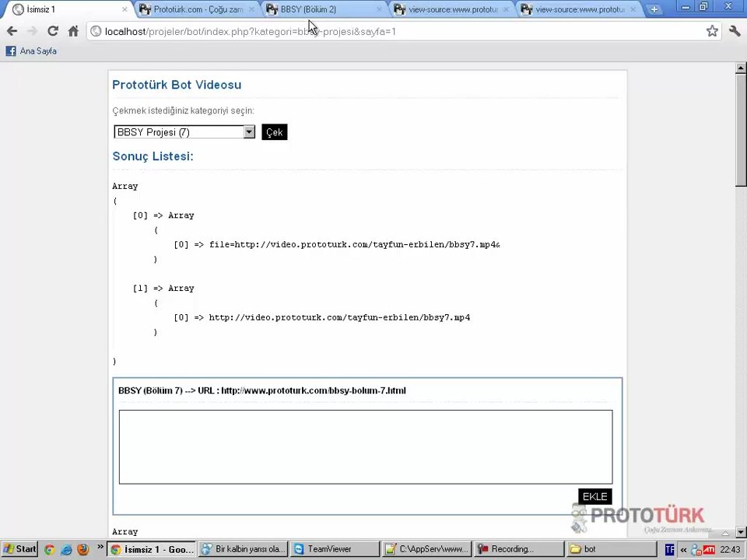Click the page scrollbar down arrow
747x560 pixels.
pyautogui.click(x=741, y=532)
